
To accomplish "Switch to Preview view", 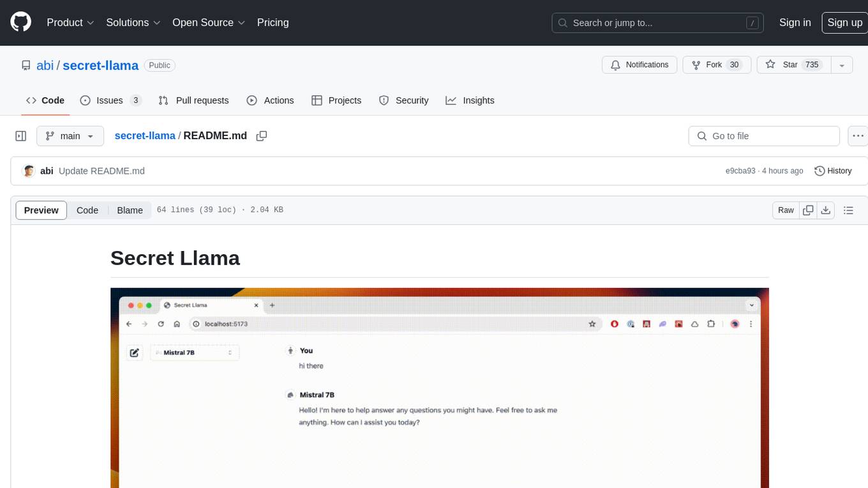I will pyautogui.click(x=41, y=210).
